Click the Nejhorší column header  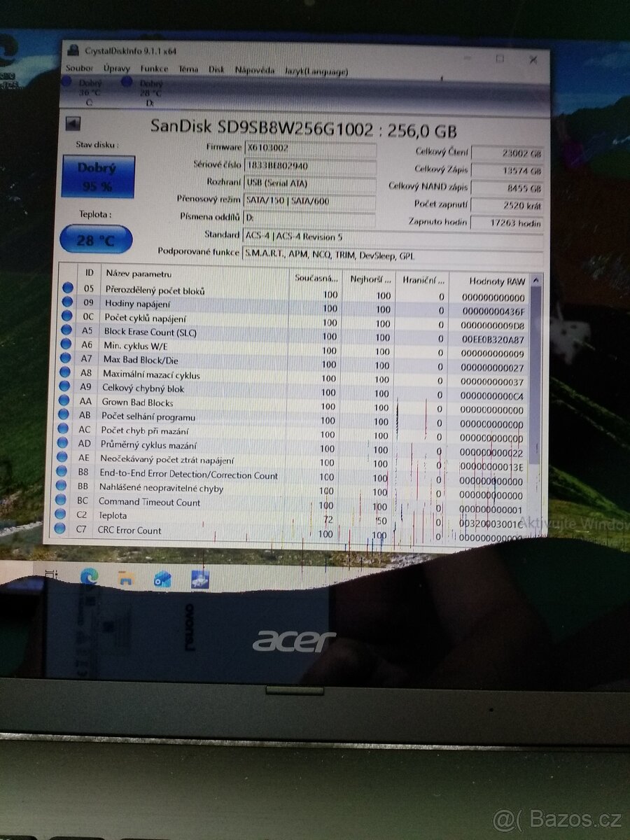[370, 279]
